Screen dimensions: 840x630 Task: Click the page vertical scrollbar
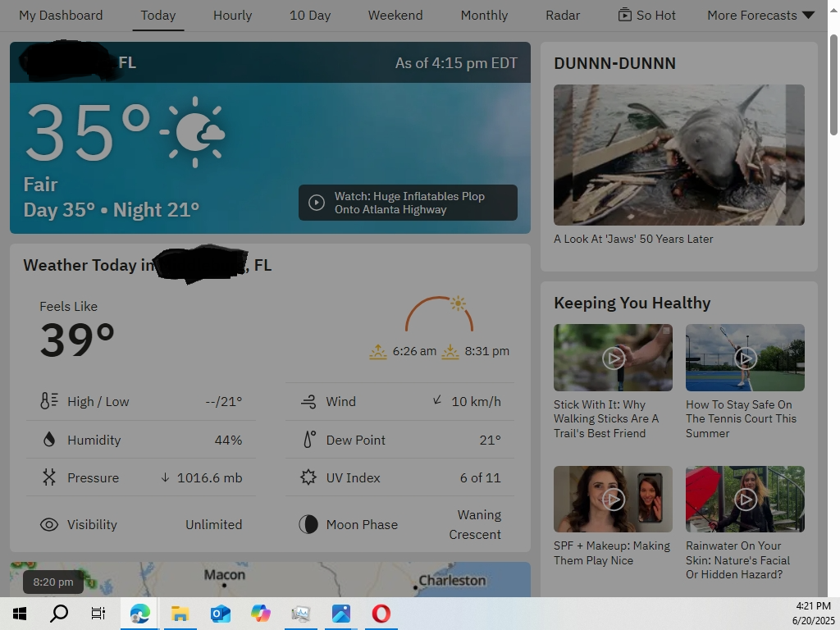(x=833, y=84)
